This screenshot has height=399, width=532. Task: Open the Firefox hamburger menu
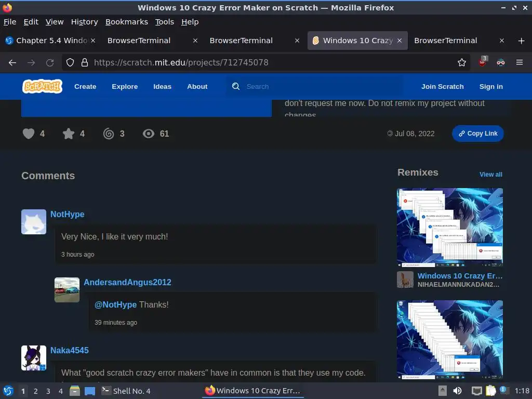[x=520, y=62]
